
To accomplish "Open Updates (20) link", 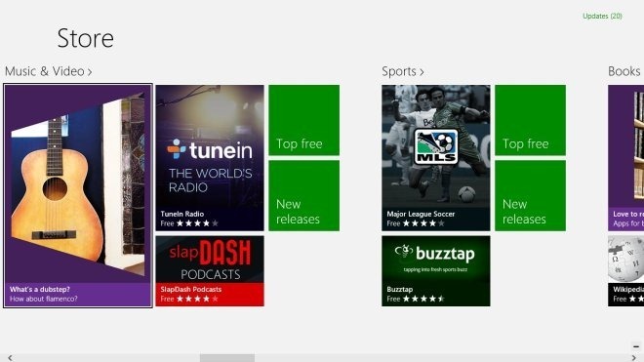I will tap(602, 16).
